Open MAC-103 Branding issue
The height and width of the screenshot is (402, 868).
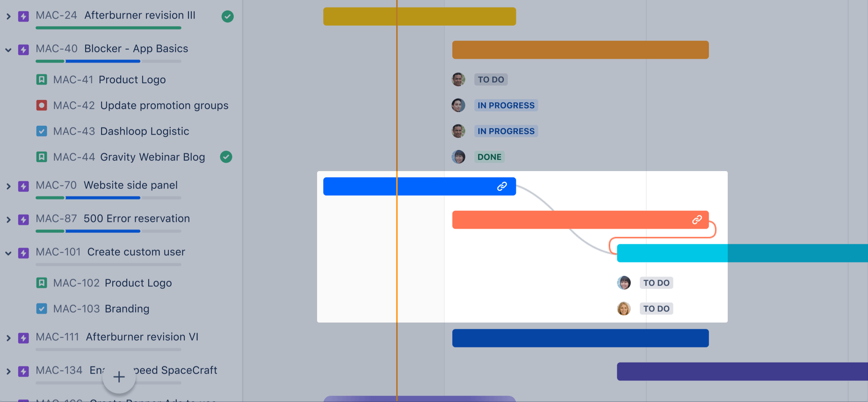pos(101,309)
